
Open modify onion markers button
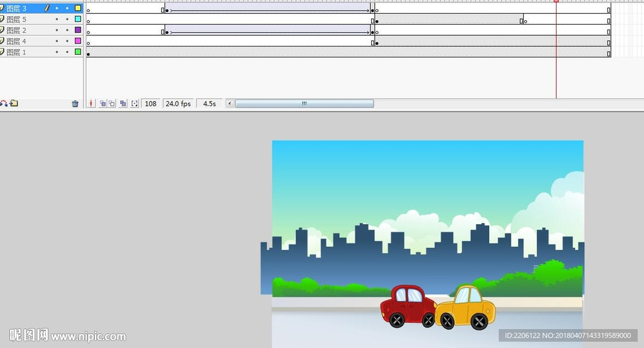pyautogui.click(x=135, y=104)
